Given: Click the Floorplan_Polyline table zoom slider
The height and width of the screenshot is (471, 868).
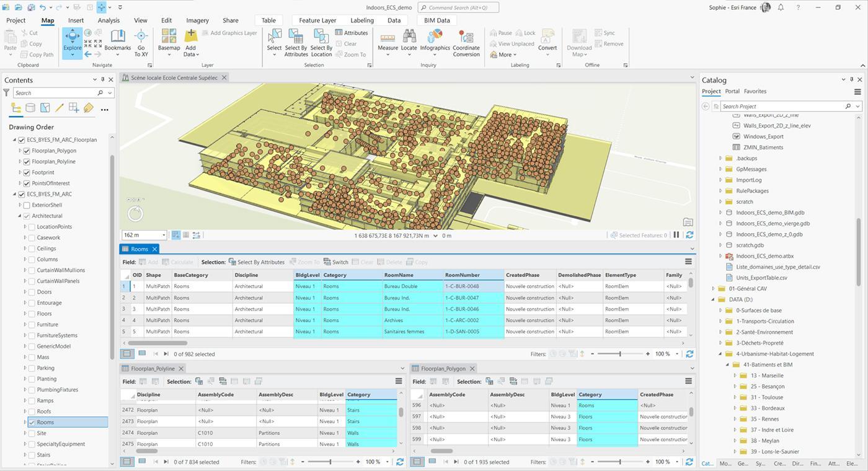Looking at the screenshot, I should point(330,462).
